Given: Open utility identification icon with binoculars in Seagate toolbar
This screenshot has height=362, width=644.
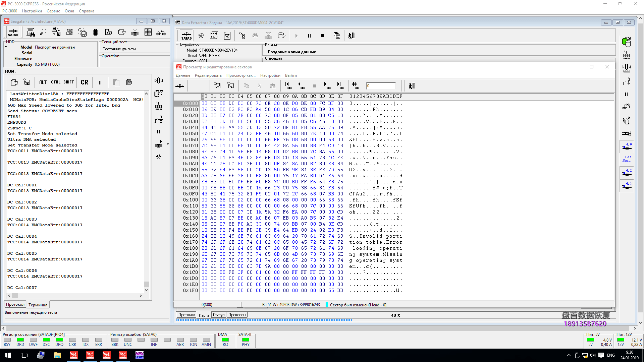Looking at the screenshot, I should click(x=31, y=33).
